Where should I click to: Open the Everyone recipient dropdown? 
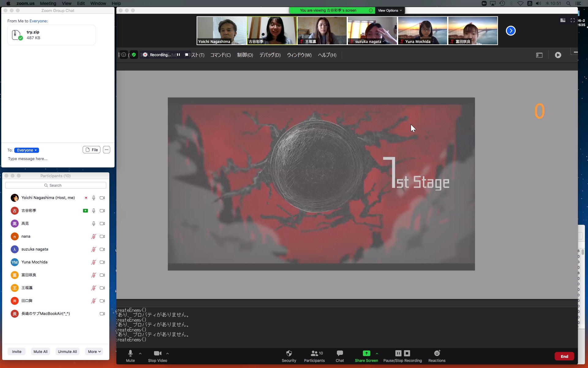(27, 150)
